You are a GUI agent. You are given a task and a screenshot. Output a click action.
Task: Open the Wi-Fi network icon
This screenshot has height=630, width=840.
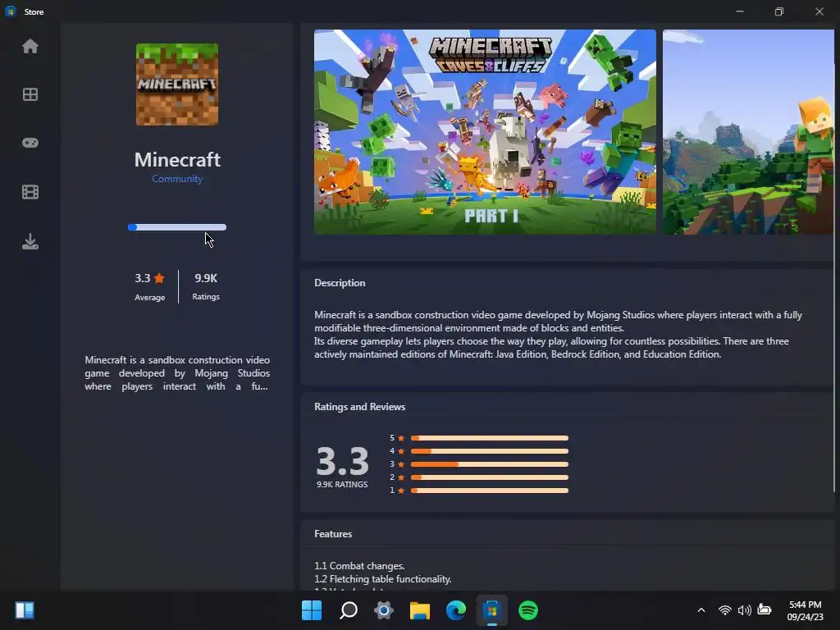(x=724, y=610)
